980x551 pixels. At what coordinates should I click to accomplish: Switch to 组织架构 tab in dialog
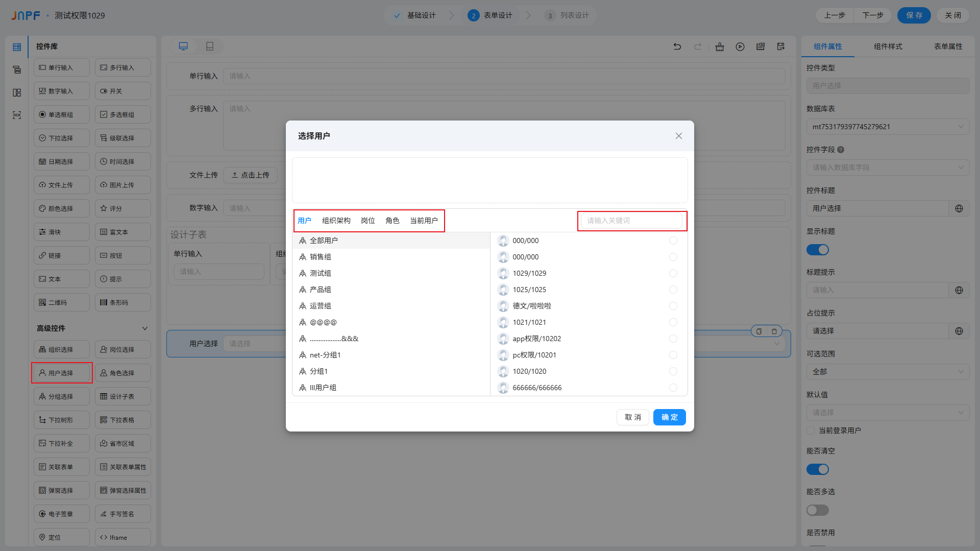(336, 221)
